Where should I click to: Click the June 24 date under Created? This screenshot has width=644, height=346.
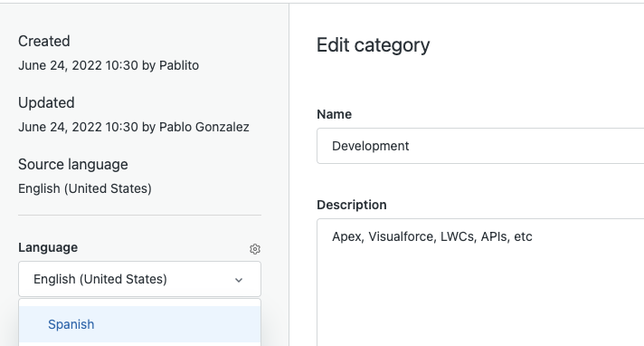78,65
